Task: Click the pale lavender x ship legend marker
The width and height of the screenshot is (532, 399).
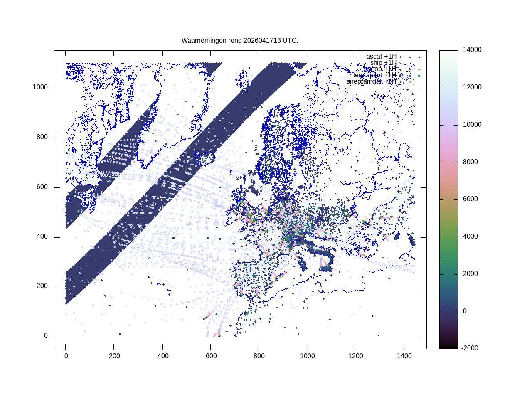Action: pyautogui.click(x=419, y=63)
